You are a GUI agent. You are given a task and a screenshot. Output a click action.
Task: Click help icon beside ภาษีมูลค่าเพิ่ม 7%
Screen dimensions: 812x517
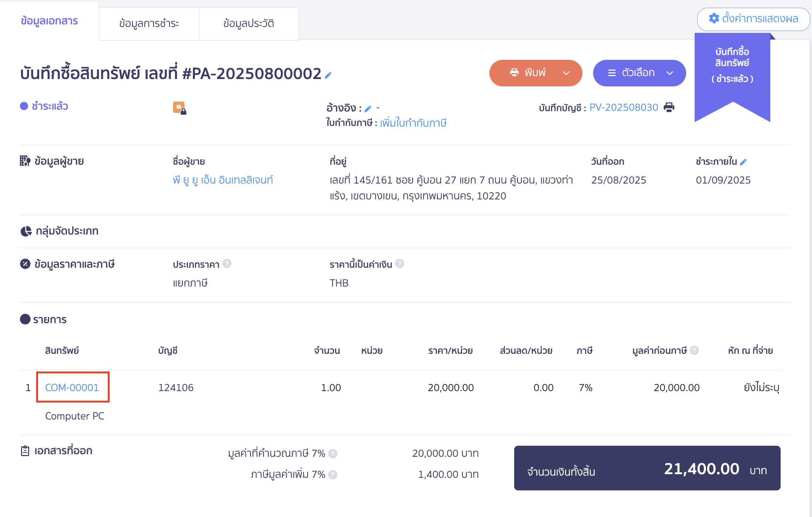(333, 475)
